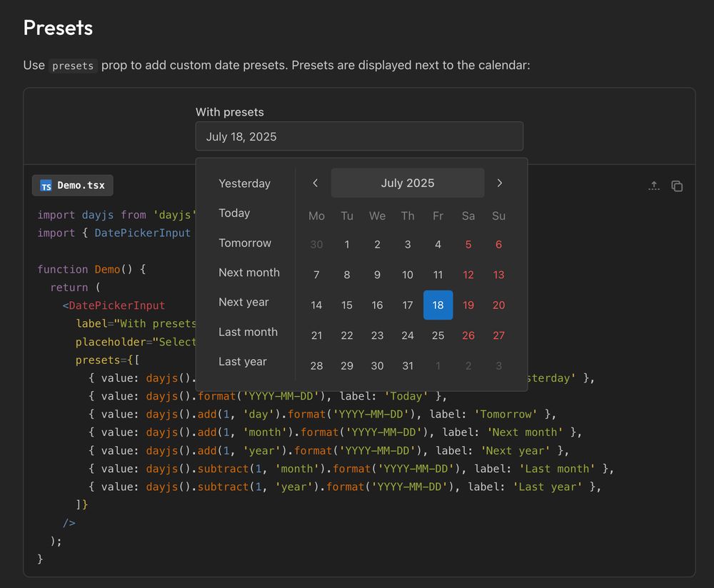Pick the Last month preset
This screenshot has width=714, height=588.
(x=248, y=333)
